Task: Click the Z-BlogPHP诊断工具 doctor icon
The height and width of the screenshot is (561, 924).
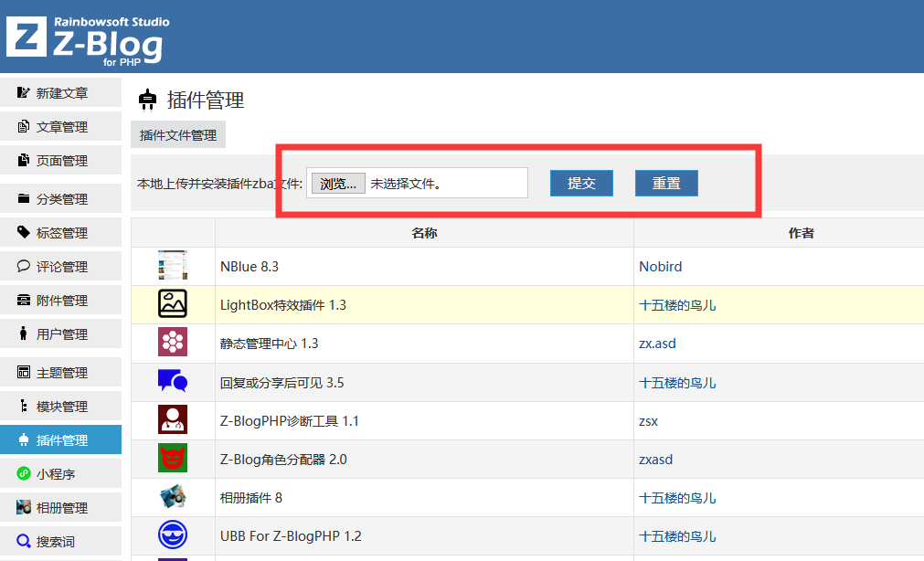Action: pos(173,419)
